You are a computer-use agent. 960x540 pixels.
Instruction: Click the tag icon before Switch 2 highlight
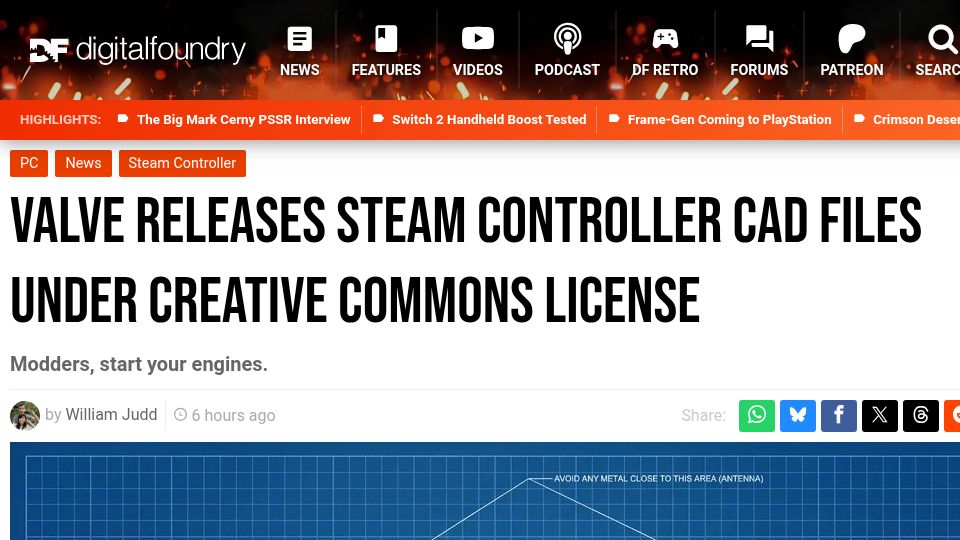coord(378,119)
